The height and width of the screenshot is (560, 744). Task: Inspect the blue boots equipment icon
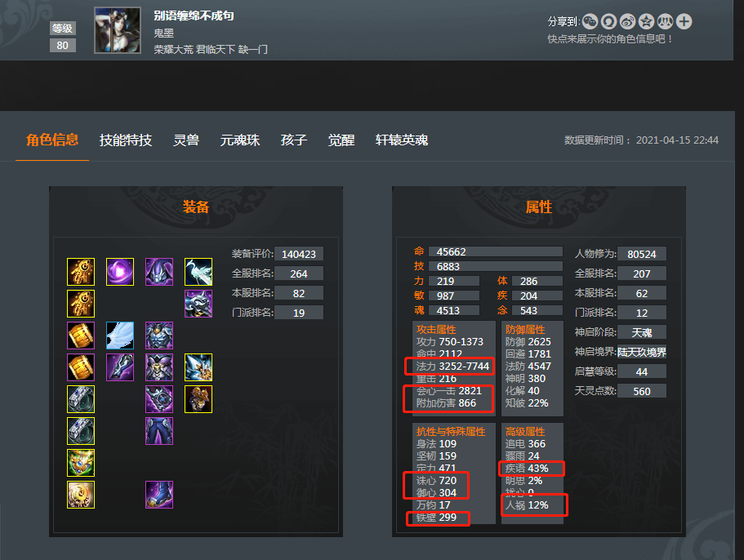point(159,495)
